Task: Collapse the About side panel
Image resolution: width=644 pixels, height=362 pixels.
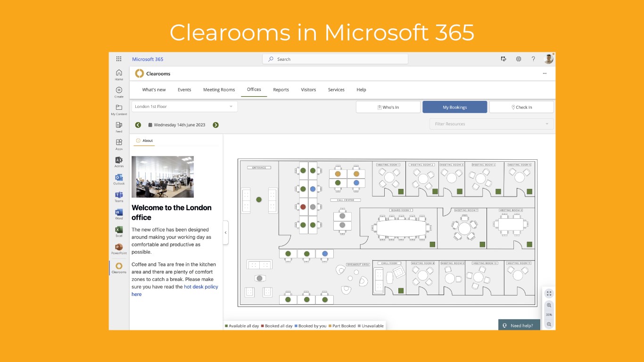Action: point(226,232)
